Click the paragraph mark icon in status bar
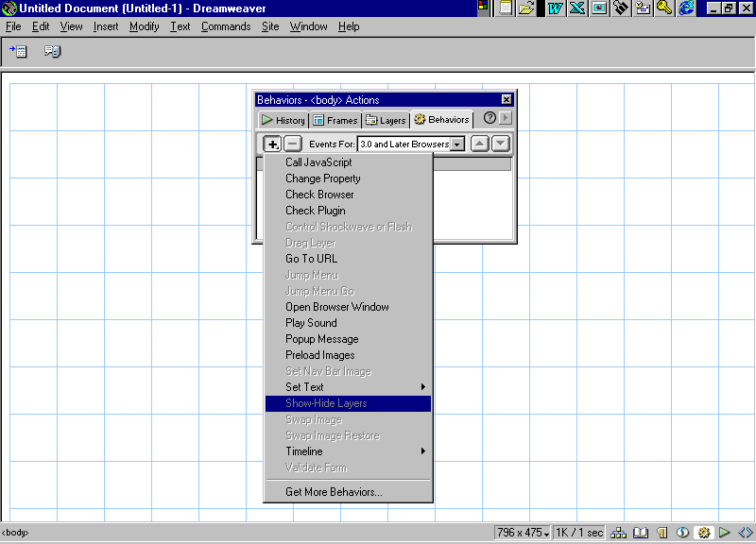The image size is (756, 544). click(x=662, y=533)
